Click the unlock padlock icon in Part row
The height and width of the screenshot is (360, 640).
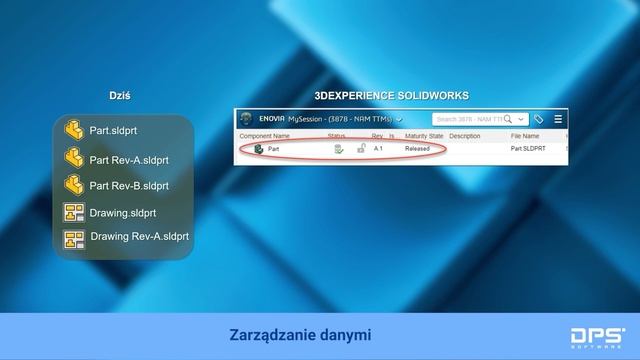tap(361, 148)
